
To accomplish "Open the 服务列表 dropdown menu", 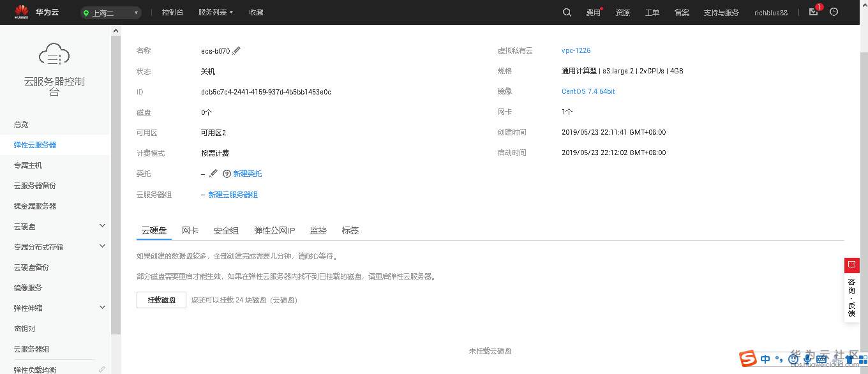I will [216, 12].
